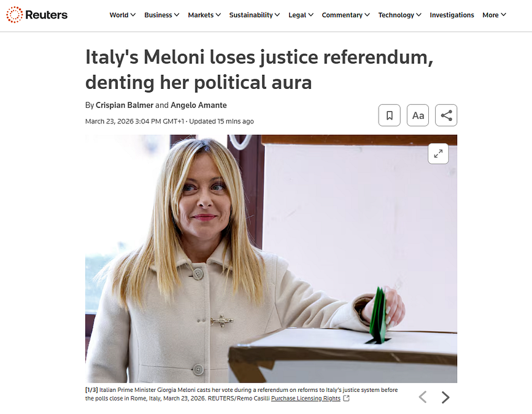Expand the Business dropdown
Image resolution: width=532 pixels, height=414 pixels.
click(x=161, y=15)
